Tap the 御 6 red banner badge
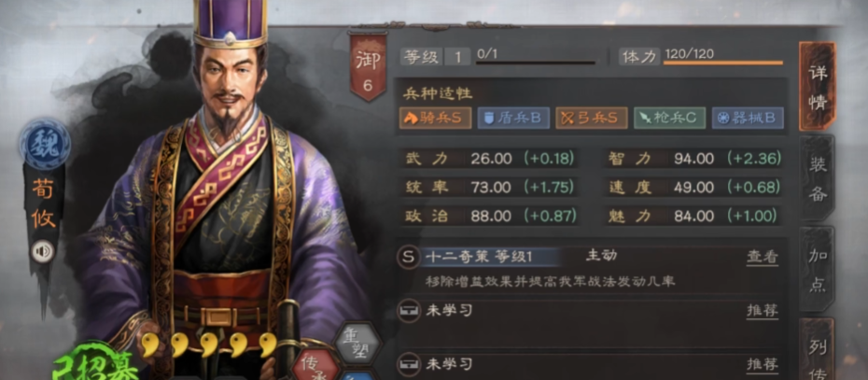The image size is (868, 380). tap(368, 67)
